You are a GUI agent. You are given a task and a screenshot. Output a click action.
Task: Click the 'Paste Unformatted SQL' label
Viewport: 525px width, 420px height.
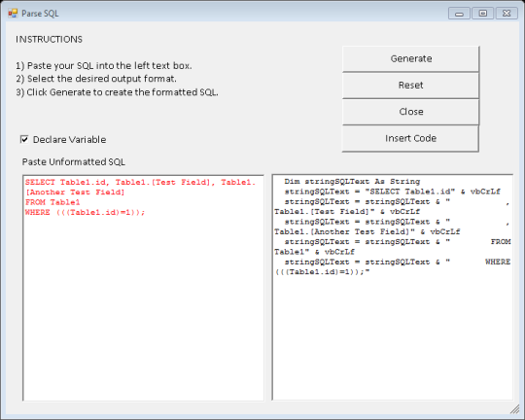(73, 162)
